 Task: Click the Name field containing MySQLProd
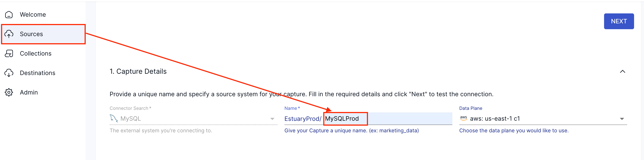(388, 118)
